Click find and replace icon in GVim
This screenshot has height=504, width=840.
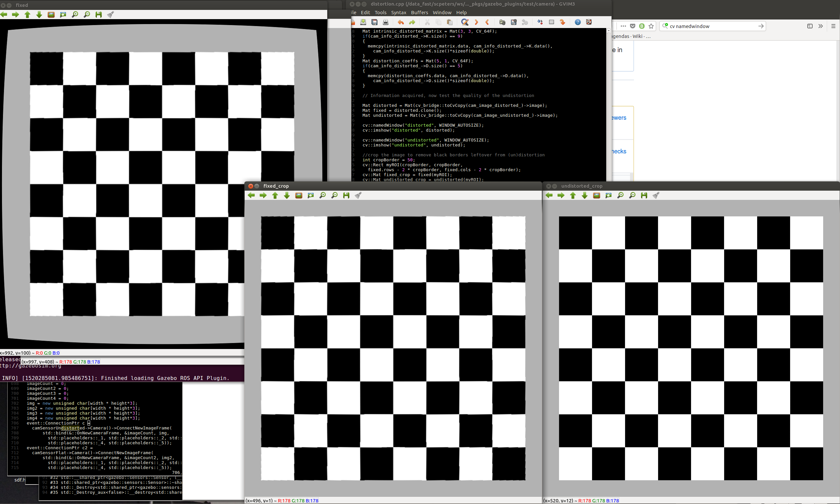click(465, 22)
